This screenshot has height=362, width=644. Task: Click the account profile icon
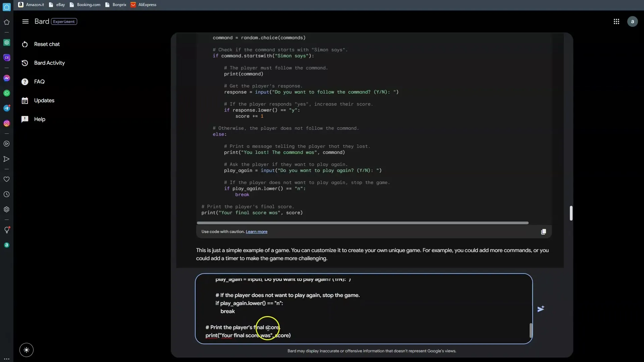tap(633, 21)
